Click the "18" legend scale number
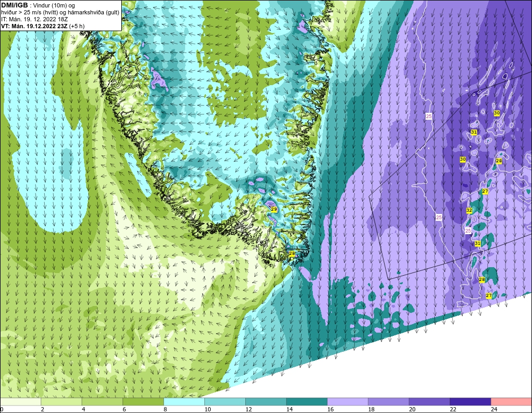532x413 pixels. tap(371, 409)
